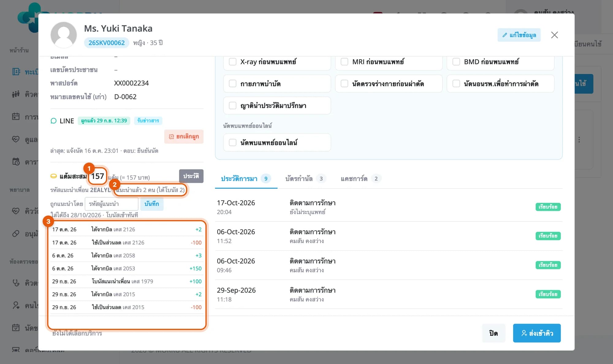The height and width of the screenshot is (364, 613).
Task: Click the gold coin points icon
Action: click(54, 176)
